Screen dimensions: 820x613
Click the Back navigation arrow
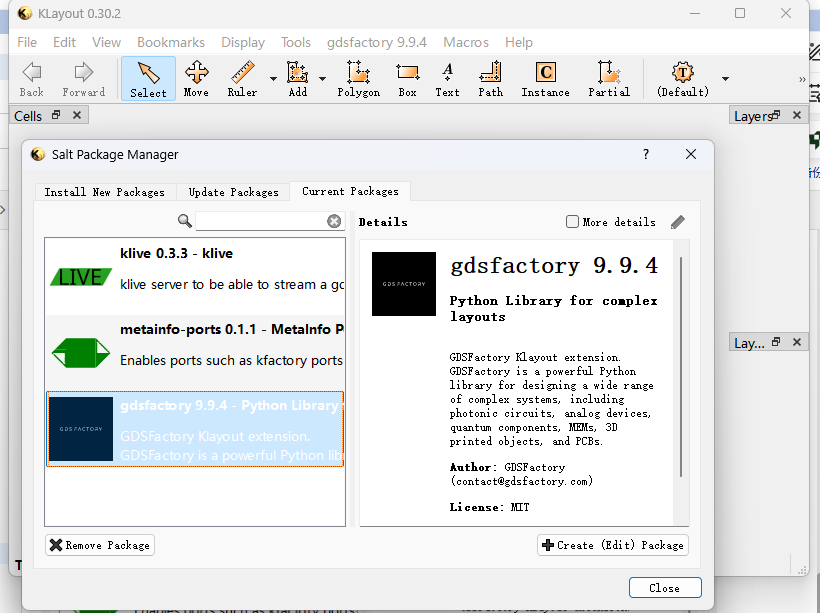pos(30,79)
